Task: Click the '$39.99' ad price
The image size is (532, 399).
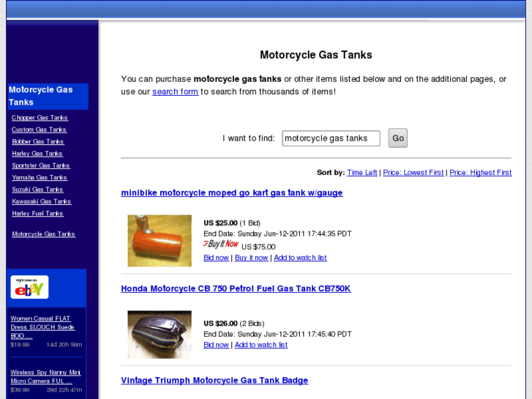Action: [x=20, y=389]
